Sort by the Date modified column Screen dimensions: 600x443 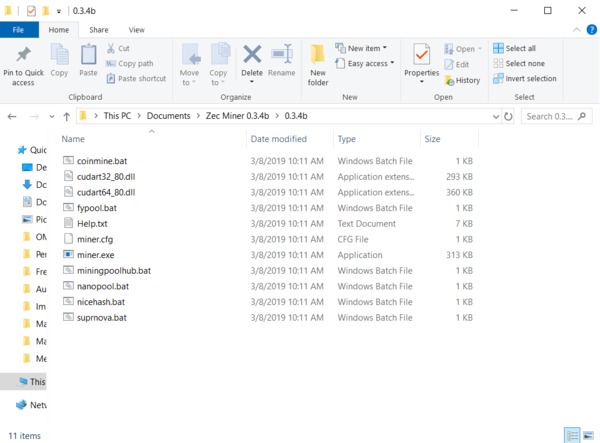(x=279, y=139)
